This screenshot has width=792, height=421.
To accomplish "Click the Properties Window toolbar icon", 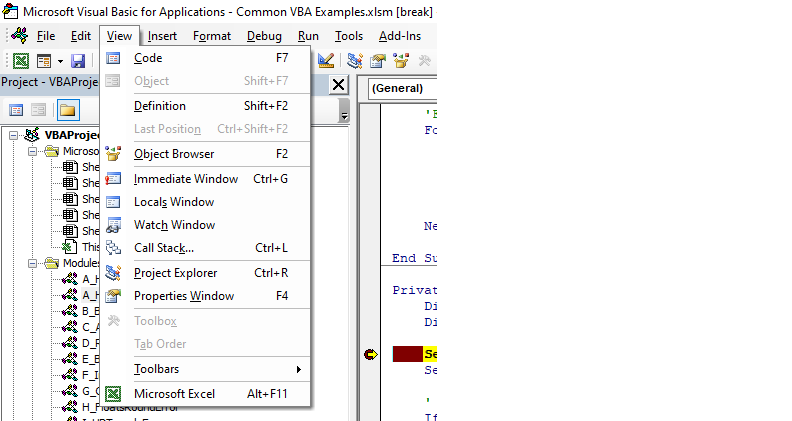I will pyautogui.click(x=377, y=61).
